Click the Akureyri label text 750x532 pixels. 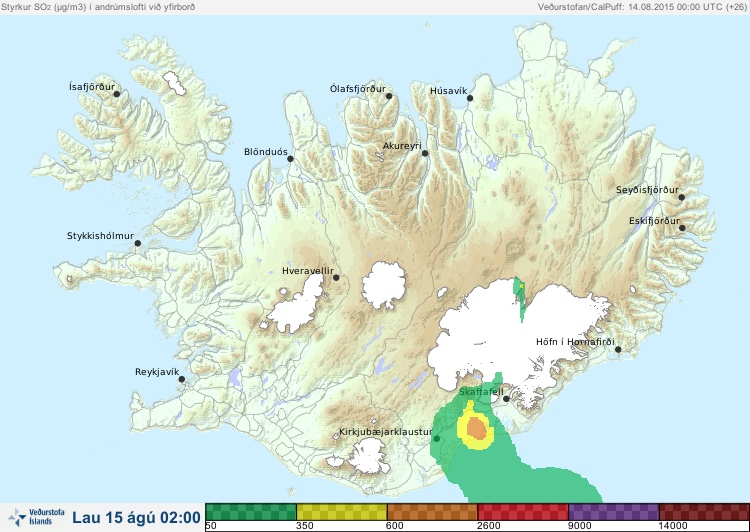click(x=402, y=146)
